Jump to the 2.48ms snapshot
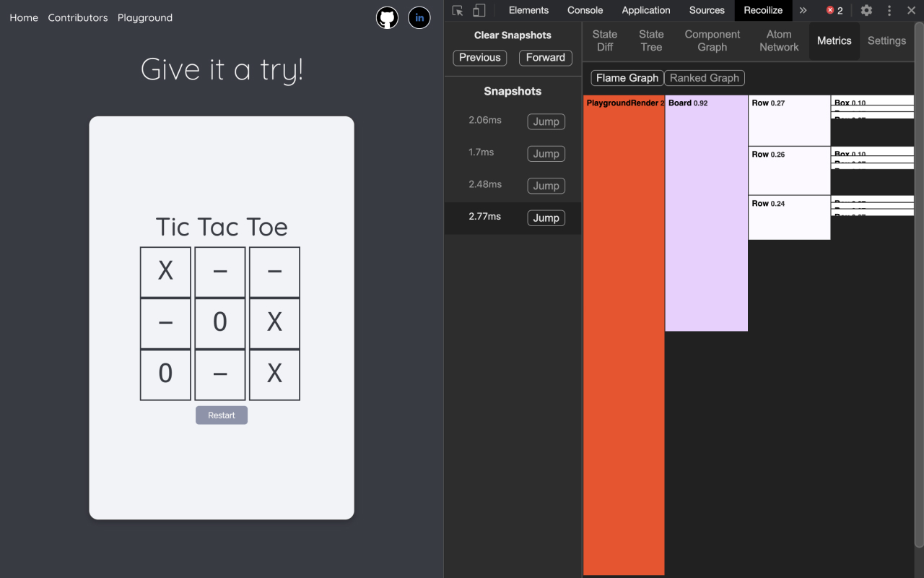 (x=546, y=186)
